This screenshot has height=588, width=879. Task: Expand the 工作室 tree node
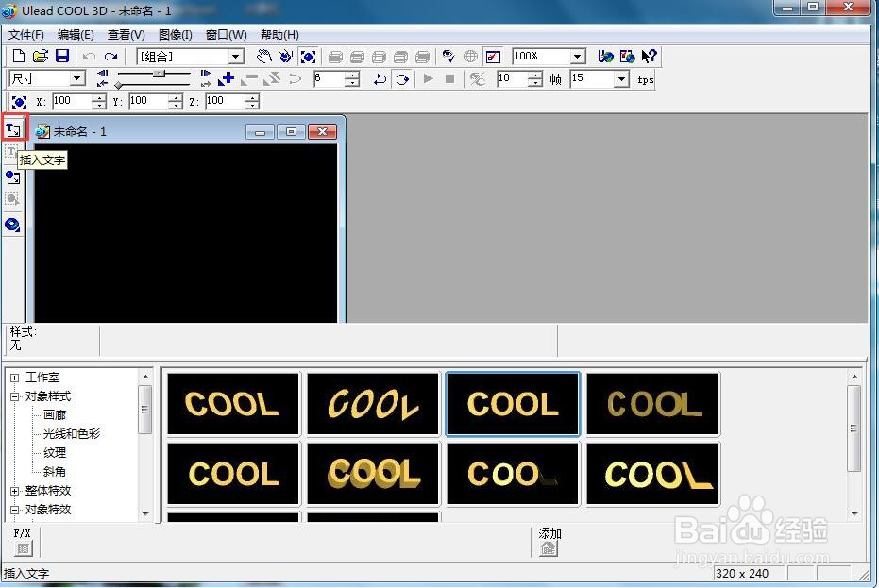[x=14, y=378]
